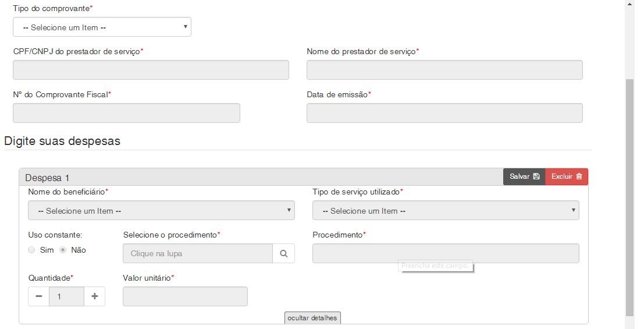The image size is (644, 329).
Task: Click the Nº do Comprovante Fiscal field
Action: pos(126,113)
